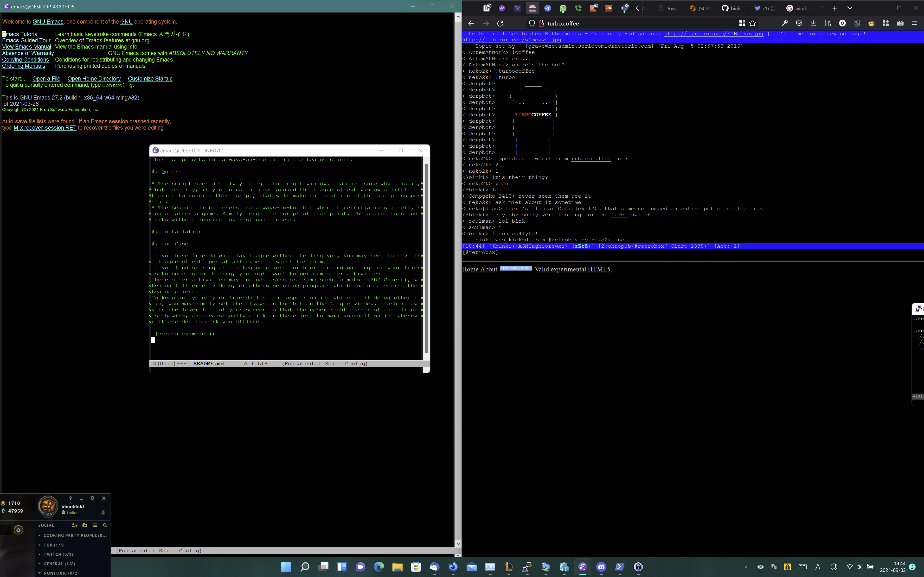Viewport: 924px width, 577px height.
Task: Select the pinned Telegram tab
Action: 547,8
